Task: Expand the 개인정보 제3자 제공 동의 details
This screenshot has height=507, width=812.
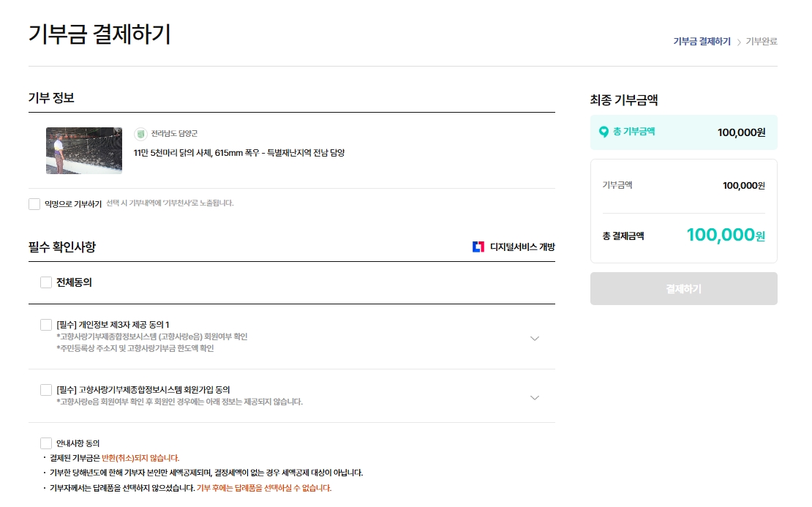Action: [x=535, y=338]
